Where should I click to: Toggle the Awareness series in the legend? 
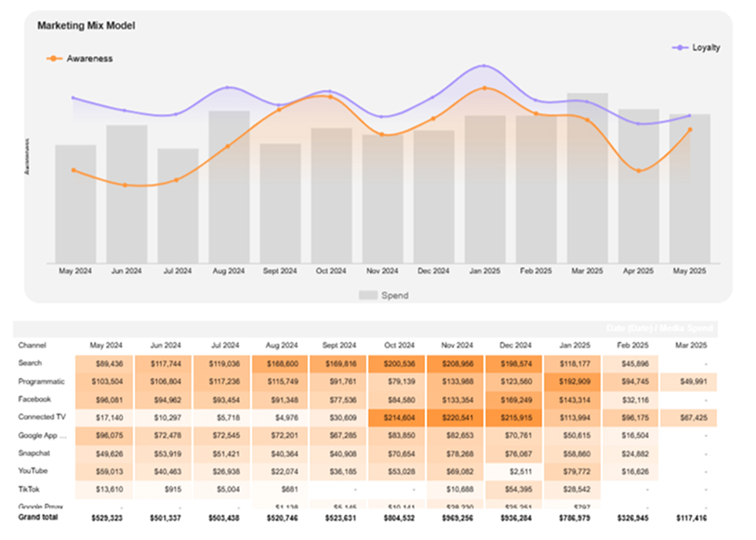click(x=79, y=58)
